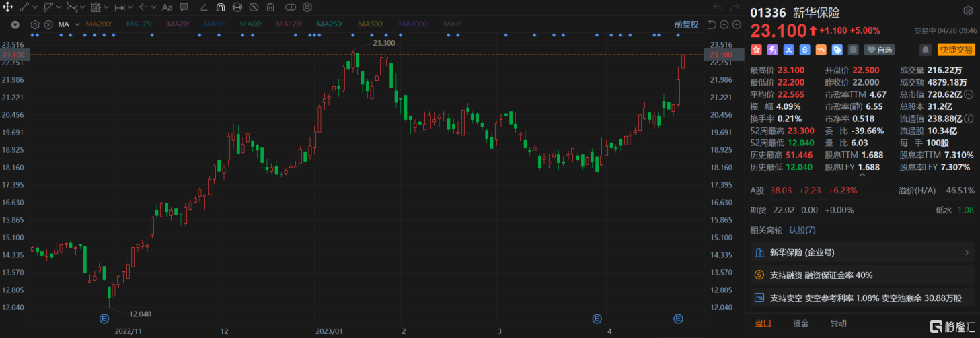Toggle hide drawings eye icon

tap(254, 7)
